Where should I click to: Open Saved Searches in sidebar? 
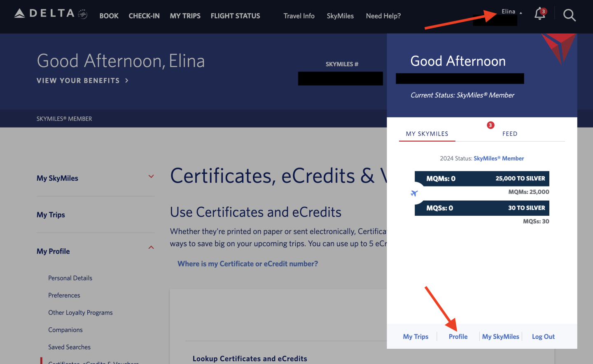(x=69, y=348)
